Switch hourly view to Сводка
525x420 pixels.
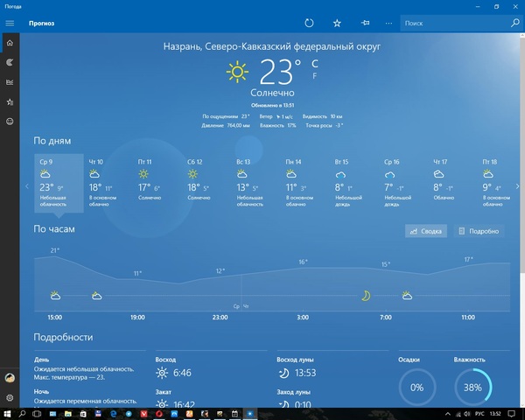click(x=426, y=231)
